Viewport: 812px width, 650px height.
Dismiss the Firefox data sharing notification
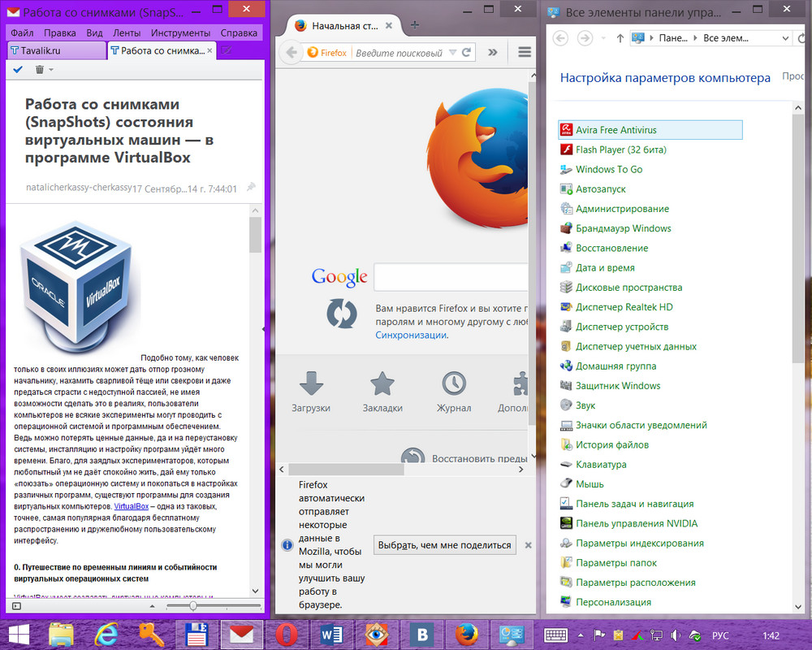pos(529,545)
